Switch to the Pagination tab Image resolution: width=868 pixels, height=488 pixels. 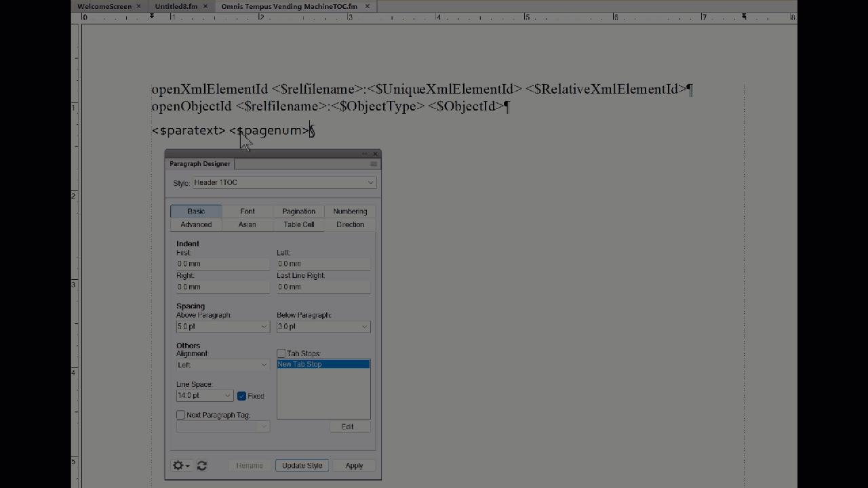[x=298, y=211]
